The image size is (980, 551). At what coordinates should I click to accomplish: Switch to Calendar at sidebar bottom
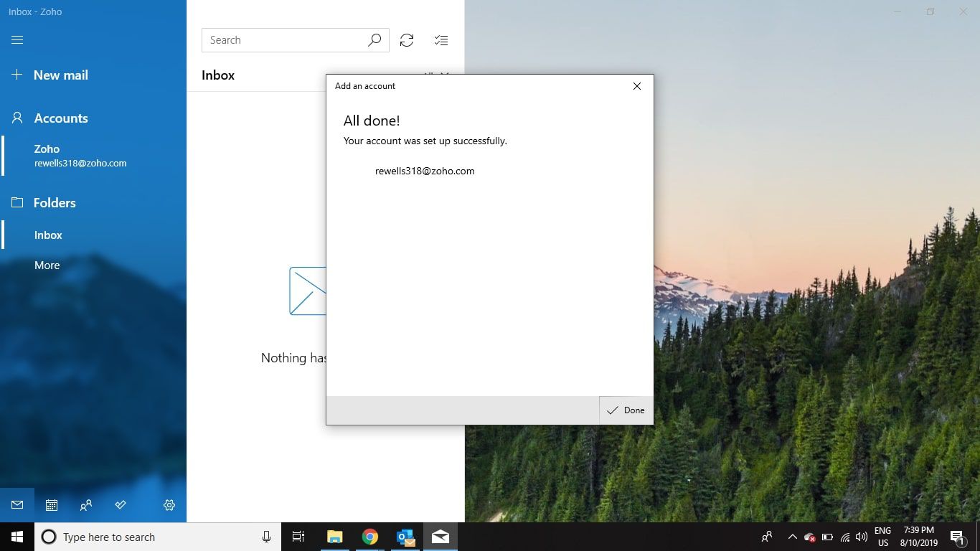click(52, 505)
